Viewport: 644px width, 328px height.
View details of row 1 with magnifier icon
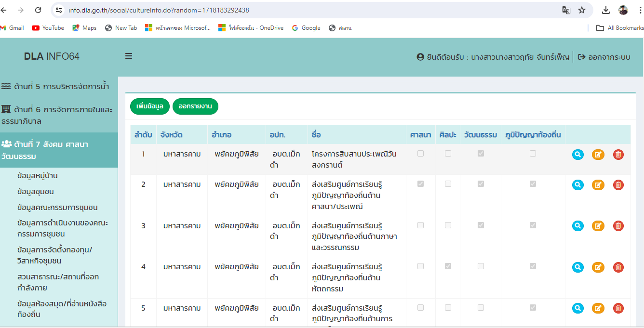tap(578, 155)
